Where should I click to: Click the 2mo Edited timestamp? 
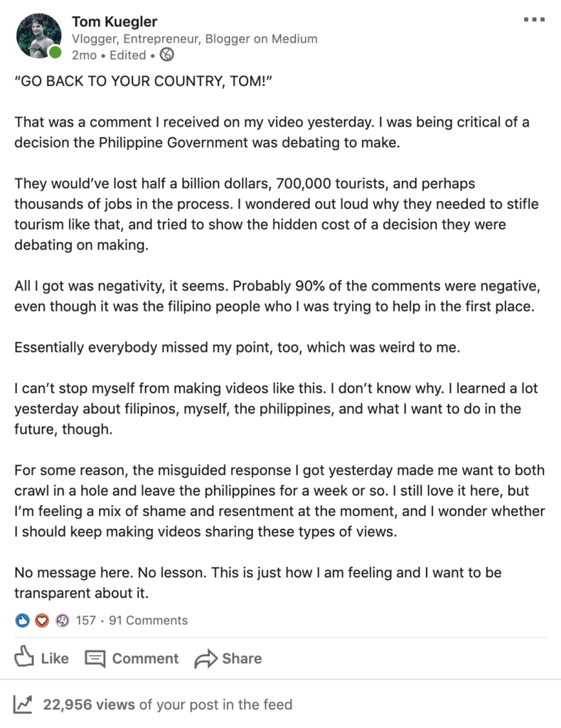tap(109, 55)
